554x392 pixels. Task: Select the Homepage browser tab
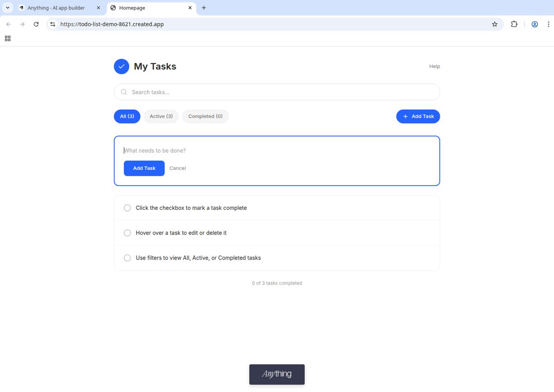pos(132,7)
